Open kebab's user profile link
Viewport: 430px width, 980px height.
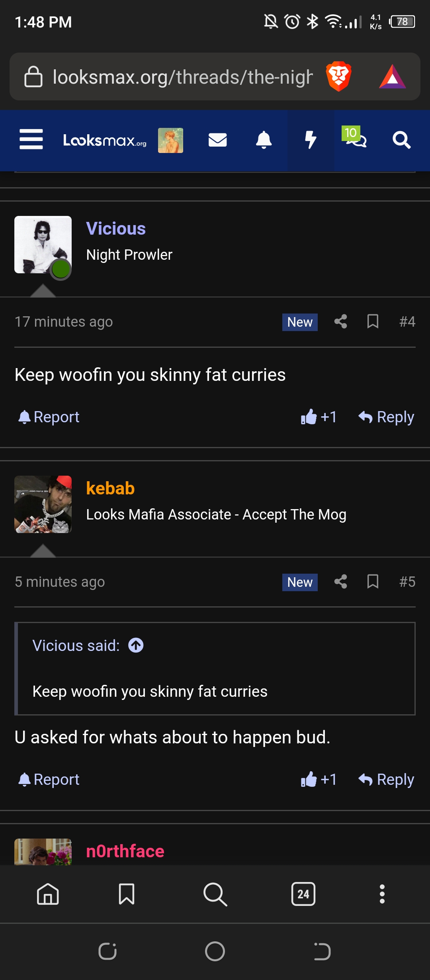pos(110,488)
